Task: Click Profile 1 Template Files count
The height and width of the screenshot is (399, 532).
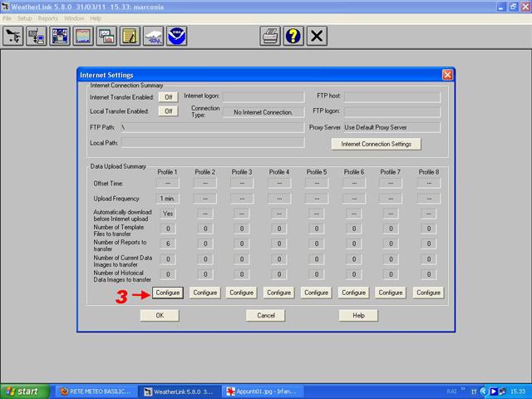Action: pos(168,229)
